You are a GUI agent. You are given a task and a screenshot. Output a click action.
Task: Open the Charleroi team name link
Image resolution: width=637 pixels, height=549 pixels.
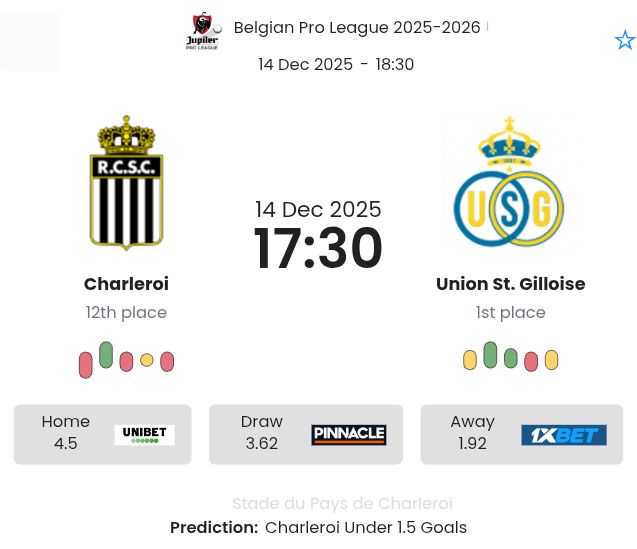pos(126,284)
